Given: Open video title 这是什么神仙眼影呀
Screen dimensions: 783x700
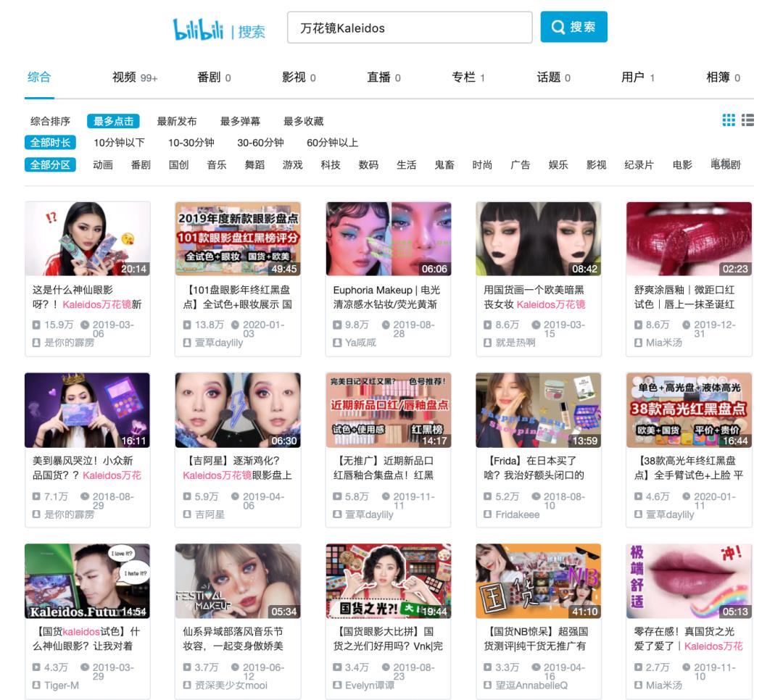Looking at the screenshot, I should pos(88,297).
